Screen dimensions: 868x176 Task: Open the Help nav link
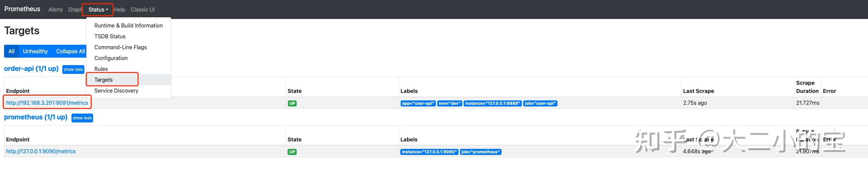click(120, 9)
